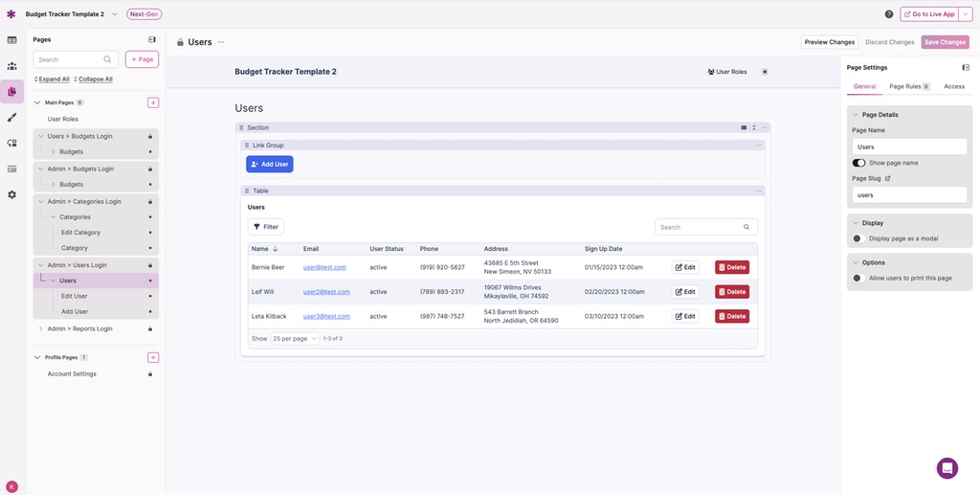Toggle the Show page name switch
Screen dimensions: 980x495
(858, 163)
